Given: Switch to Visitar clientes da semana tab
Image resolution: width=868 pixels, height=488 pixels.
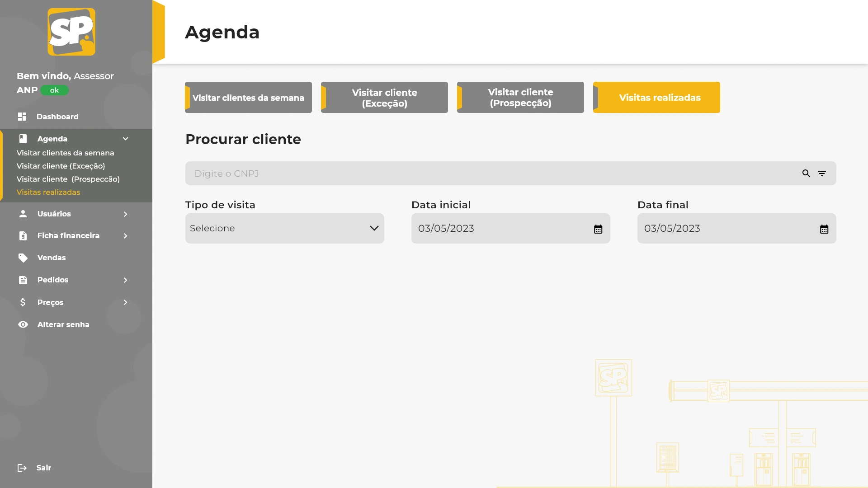Looking at the screenshot, I should [x=248, y=98].
